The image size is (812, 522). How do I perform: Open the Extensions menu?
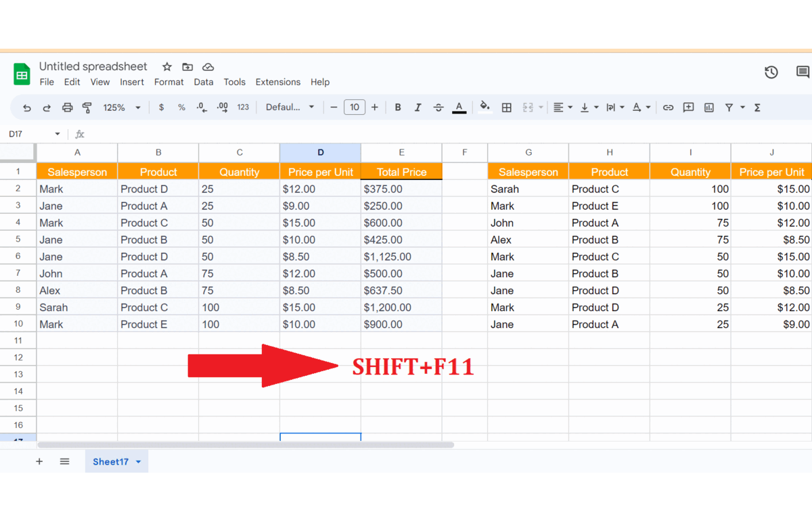[x=277, y=82]
